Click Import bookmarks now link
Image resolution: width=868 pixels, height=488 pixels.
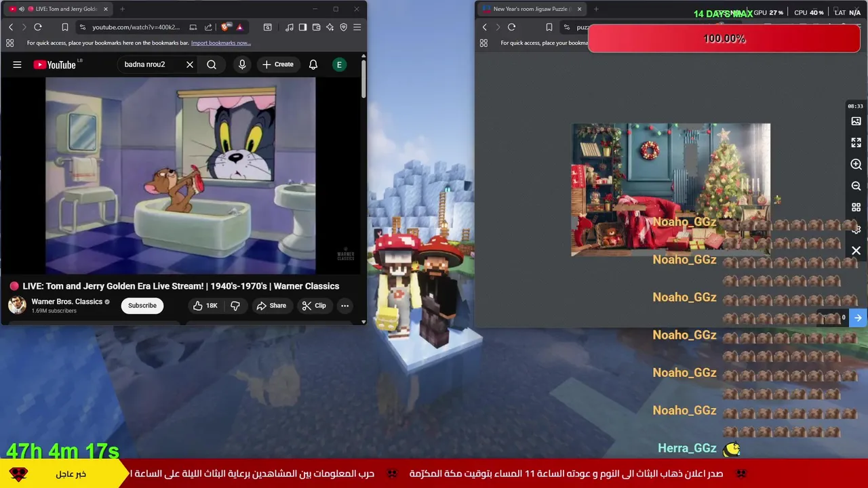(220, 43)
